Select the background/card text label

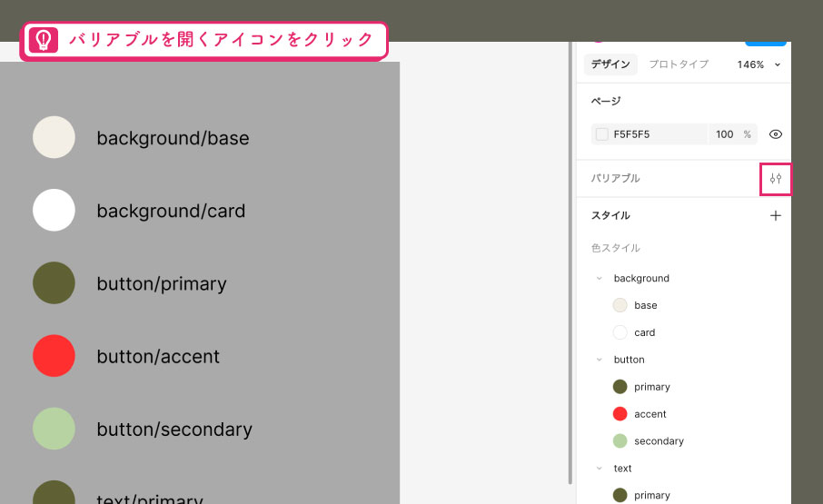(171, 212)
